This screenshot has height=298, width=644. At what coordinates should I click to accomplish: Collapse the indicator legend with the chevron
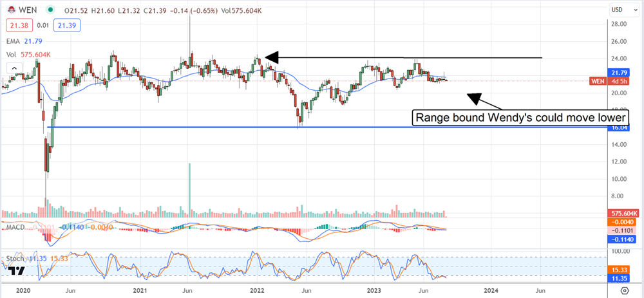(14, 69)
